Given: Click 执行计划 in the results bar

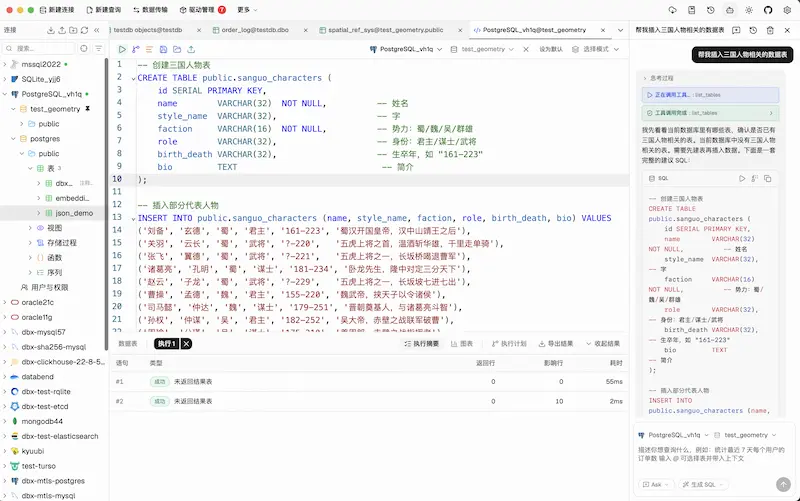Looking at the screenshot, I should 509,344.
